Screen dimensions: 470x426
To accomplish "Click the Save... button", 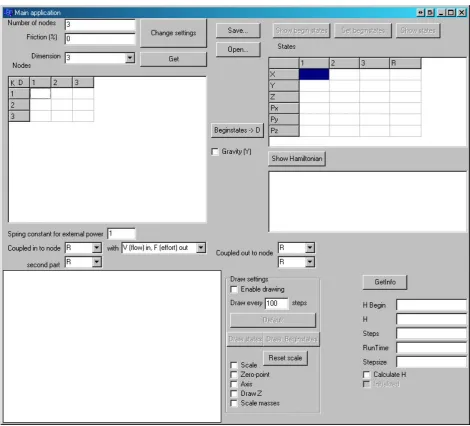I will click(238, 31).
